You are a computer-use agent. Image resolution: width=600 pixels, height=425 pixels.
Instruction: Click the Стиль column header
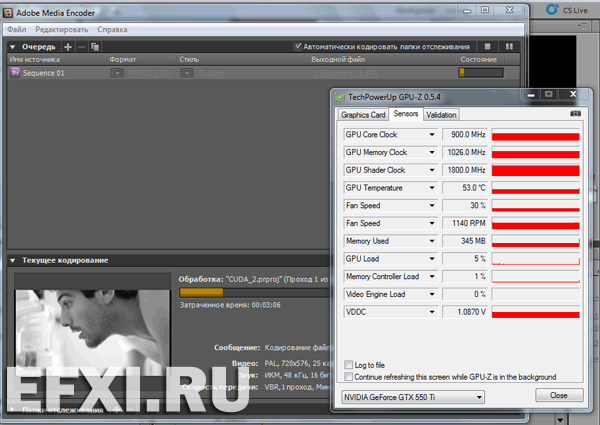point(189,59)
